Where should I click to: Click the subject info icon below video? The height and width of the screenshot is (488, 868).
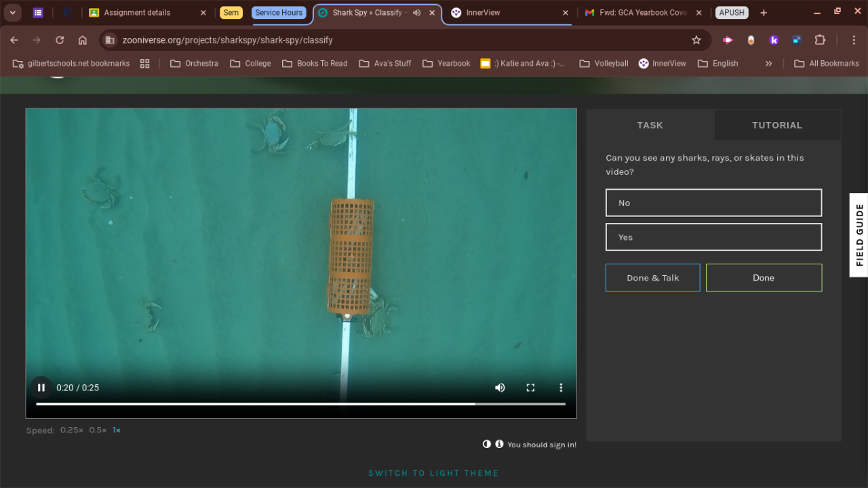click(x=499, y=444)
